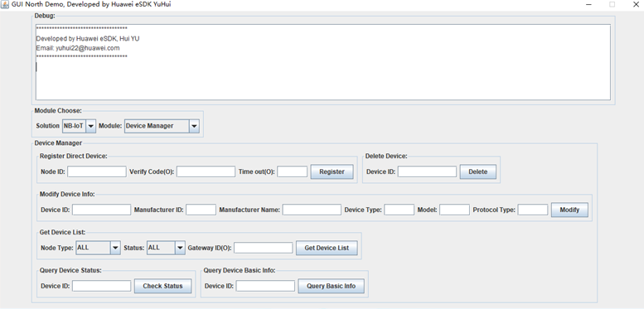This screenshot has height=309, width=644.
Task: Focus the Manufacturer Name input field
Action: coord(312,210)
